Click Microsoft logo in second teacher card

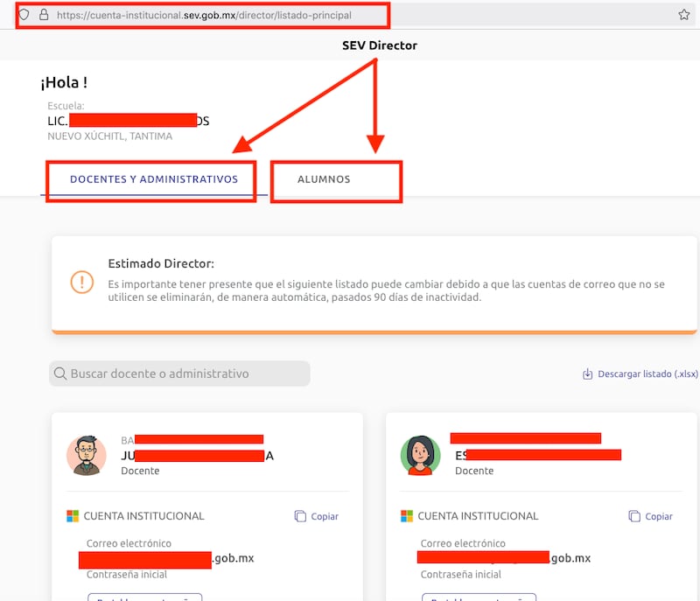click(x=407, y=516)
